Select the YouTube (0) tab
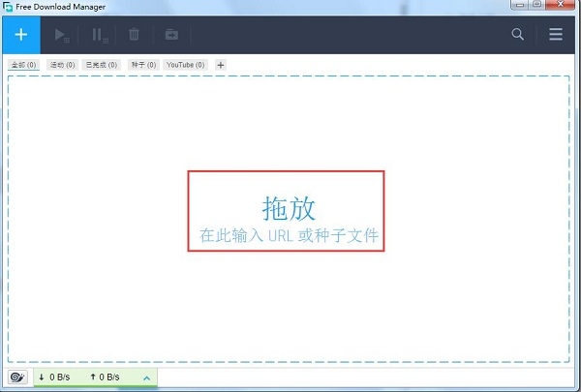 (x=185, y=65)
